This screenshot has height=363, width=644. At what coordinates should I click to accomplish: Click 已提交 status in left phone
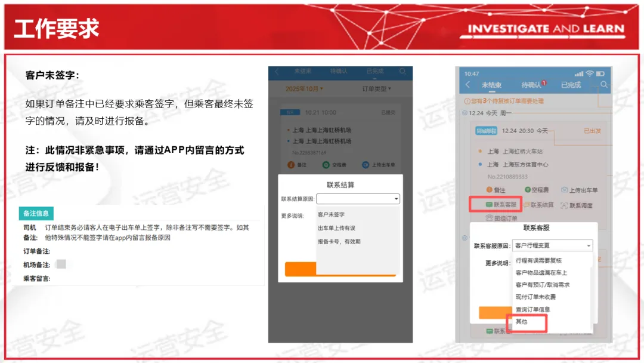pyautogui.click(x=388, y=112)
